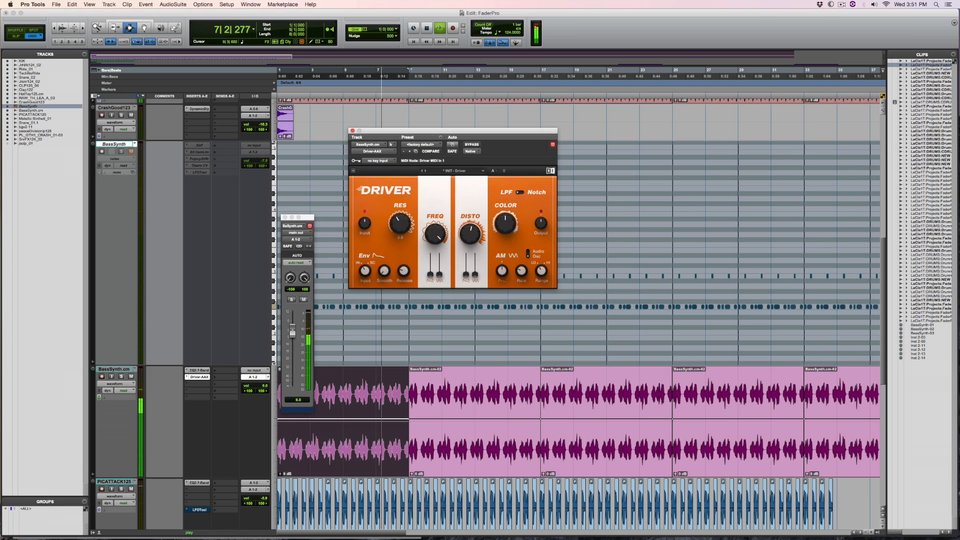Click the Go to End transport button

pos(453,42)
